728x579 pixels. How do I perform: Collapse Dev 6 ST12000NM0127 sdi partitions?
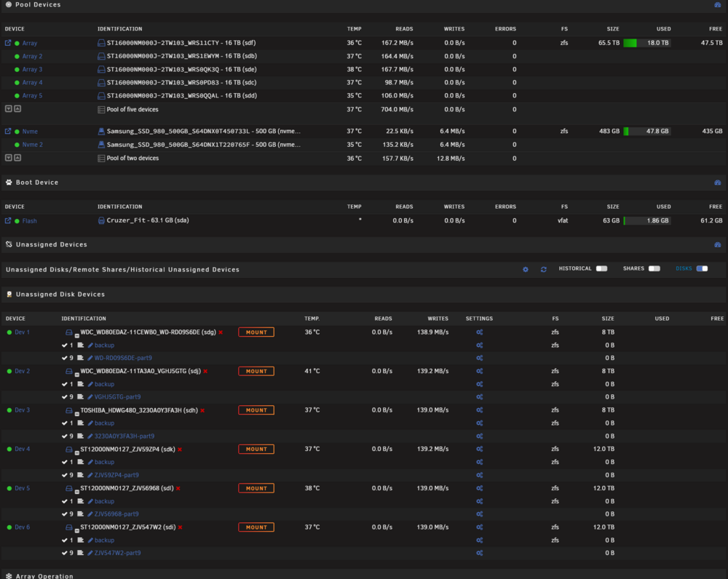coord(76,530)
